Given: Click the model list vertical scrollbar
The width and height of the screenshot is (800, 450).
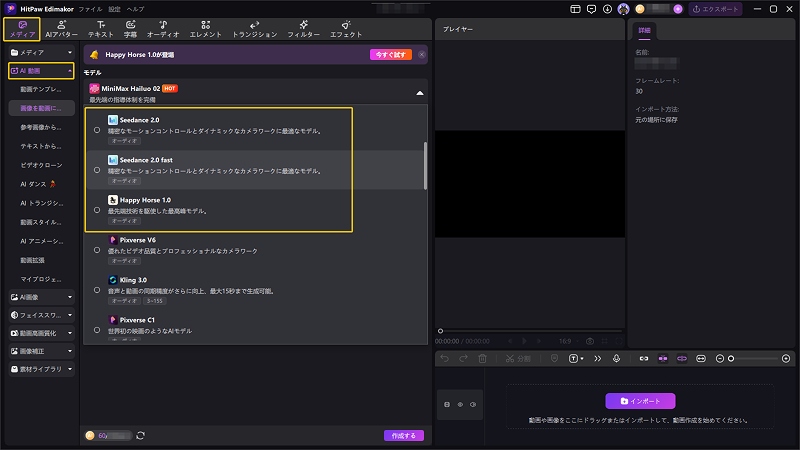Looking at the screenshot, I should [x=426, y=166].
